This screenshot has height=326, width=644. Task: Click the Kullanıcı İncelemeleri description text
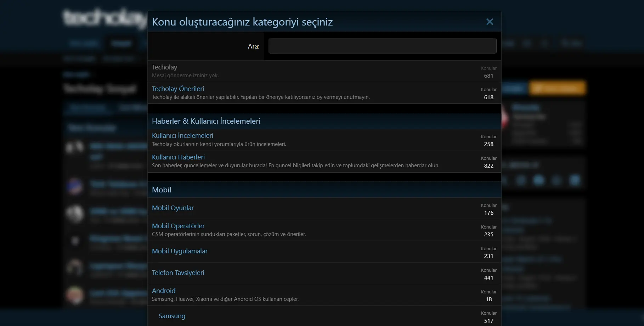(x=219, y=144)
